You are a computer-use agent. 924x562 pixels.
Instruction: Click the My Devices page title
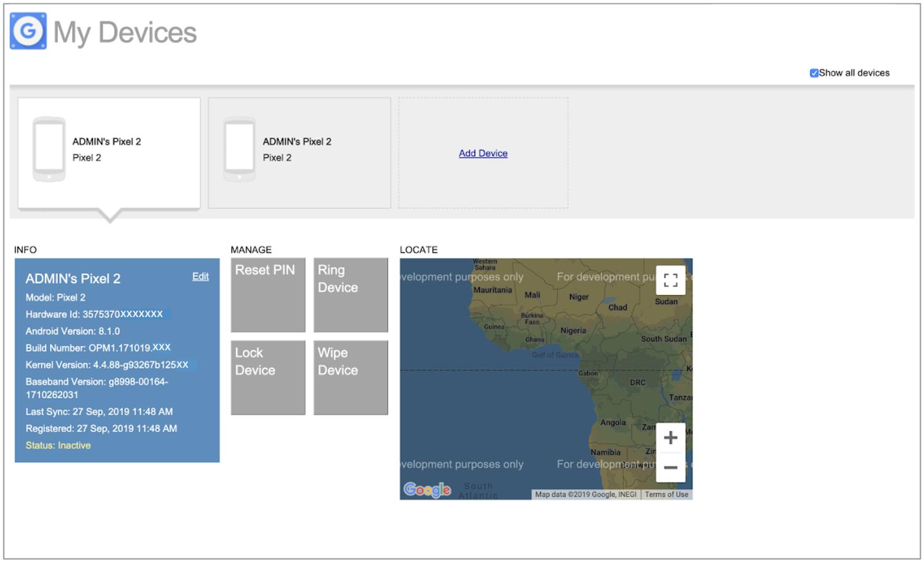point(125,32)
